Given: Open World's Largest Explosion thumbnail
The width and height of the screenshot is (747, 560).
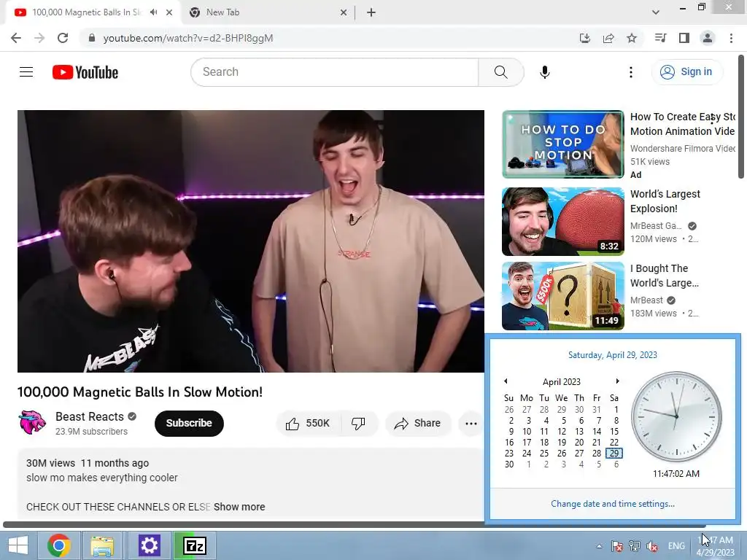Looking at the screenshot, I should click(562, 222).
